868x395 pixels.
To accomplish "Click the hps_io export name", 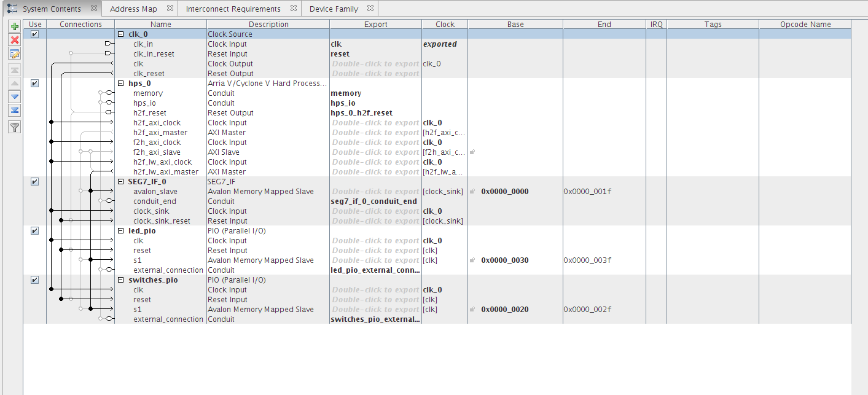I will tap(343, 103).
